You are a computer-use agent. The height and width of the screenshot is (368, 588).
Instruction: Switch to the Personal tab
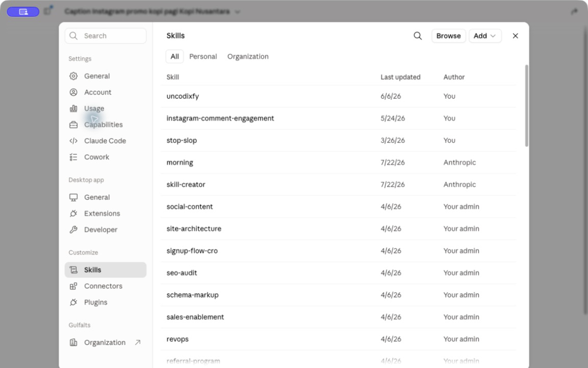[x=203, y=56]
